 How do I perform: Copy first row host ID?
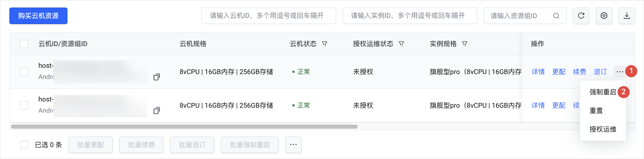click(156, 77)
